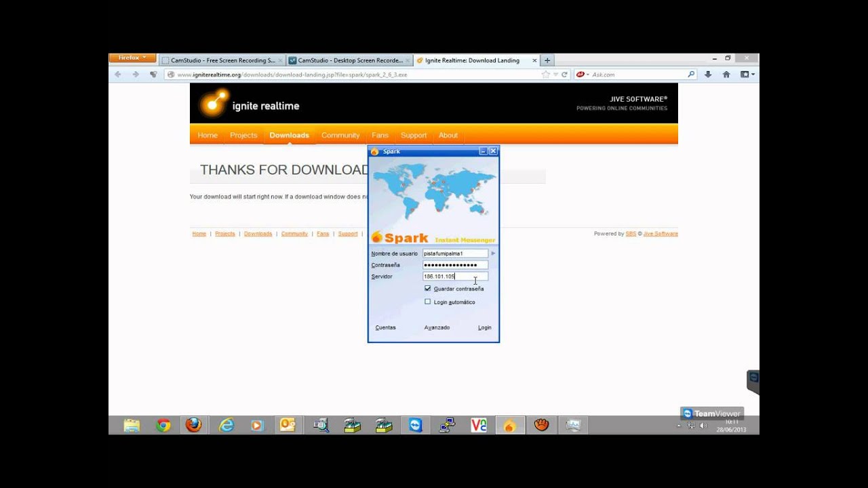Viewport: 868px width, 488px height.
Task: Click the footer Support link
Action: pyautogui.click(x=348, y=234)
